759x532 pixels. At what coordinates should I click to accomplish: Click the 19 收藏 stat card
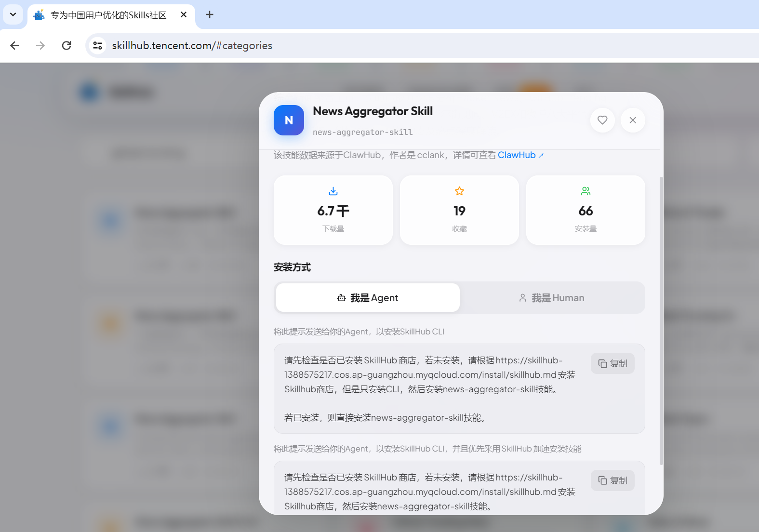pos(459,210)
